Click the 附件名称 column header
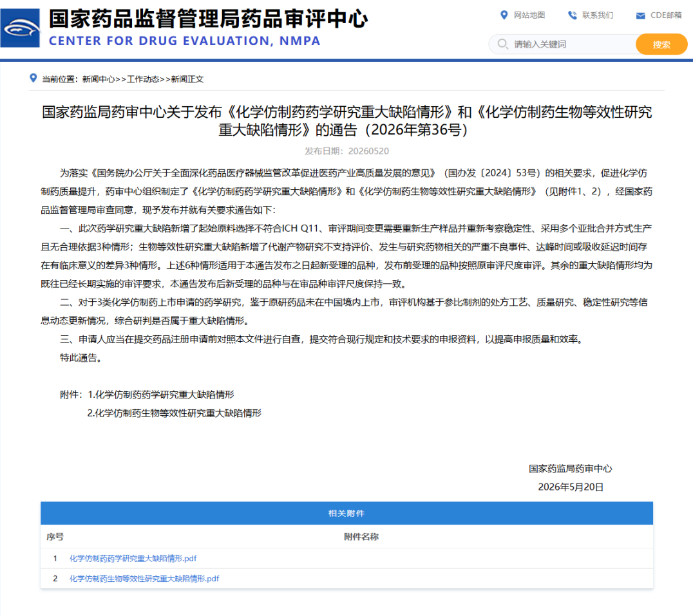 [361, 537]
